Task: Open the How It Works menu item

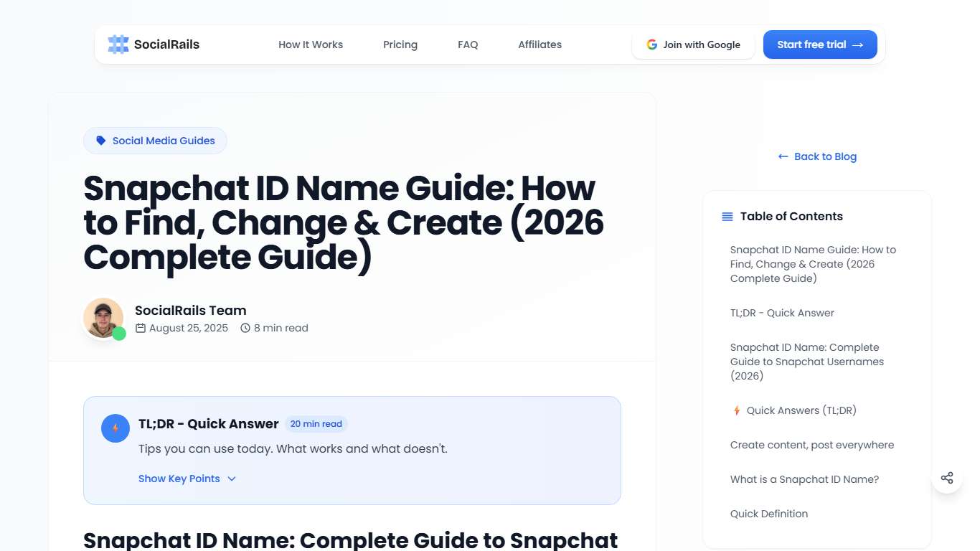Action: coord(311,44)
